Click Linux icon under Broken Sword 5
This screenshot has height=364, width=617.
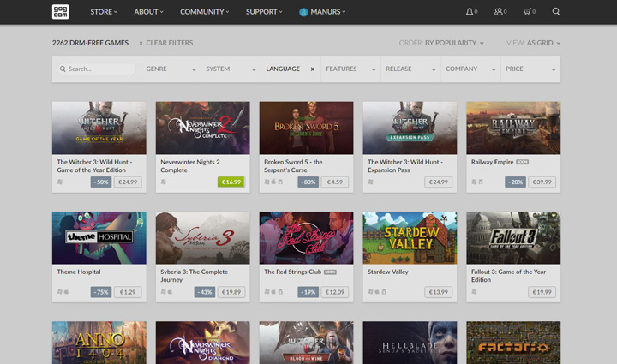tap(280, 182)
